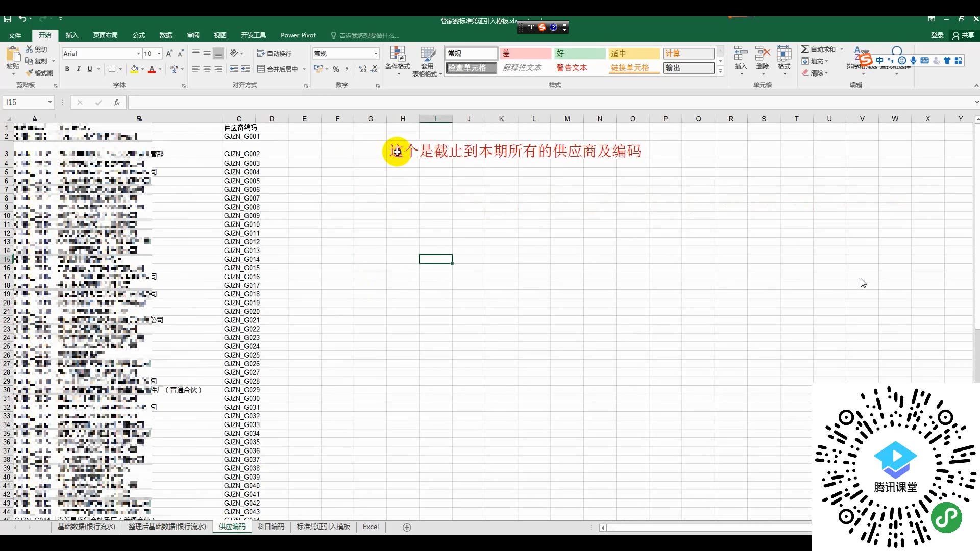Switch to the Data (数据) tab

166,35
